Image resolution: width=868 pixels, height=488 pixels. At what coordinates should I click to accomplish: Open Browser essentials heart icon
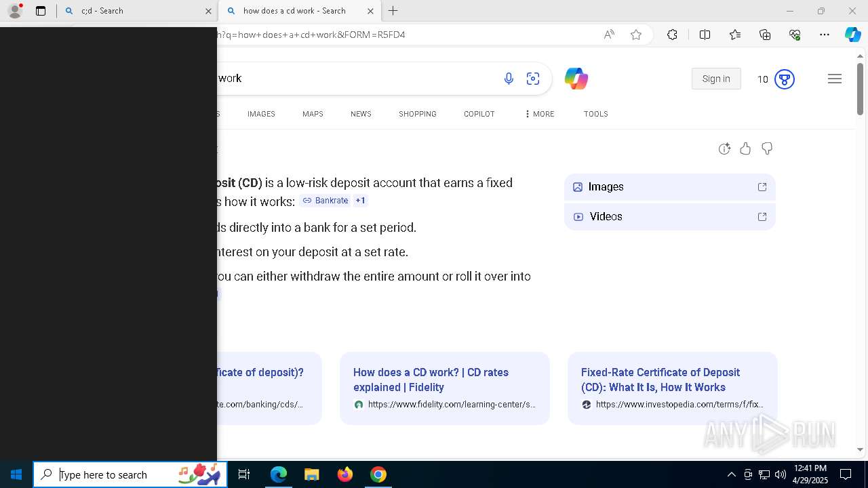click(x=795, y=35)
